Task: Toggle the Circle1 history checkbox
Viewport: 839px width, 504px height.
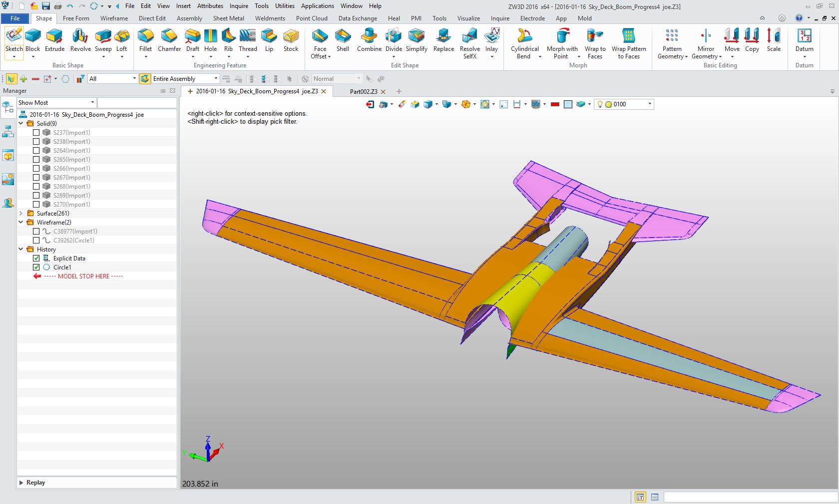Action: pos(36,267)
